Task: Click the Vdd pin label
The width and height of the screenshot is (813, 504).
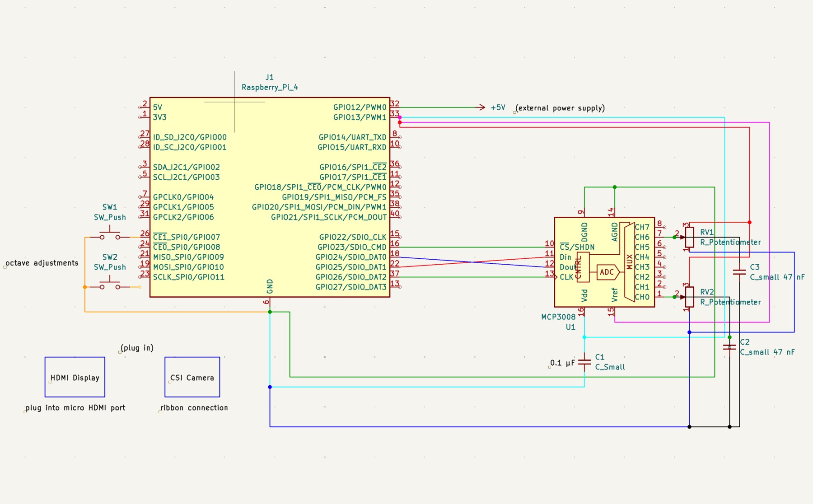Action: click(584, 296)
